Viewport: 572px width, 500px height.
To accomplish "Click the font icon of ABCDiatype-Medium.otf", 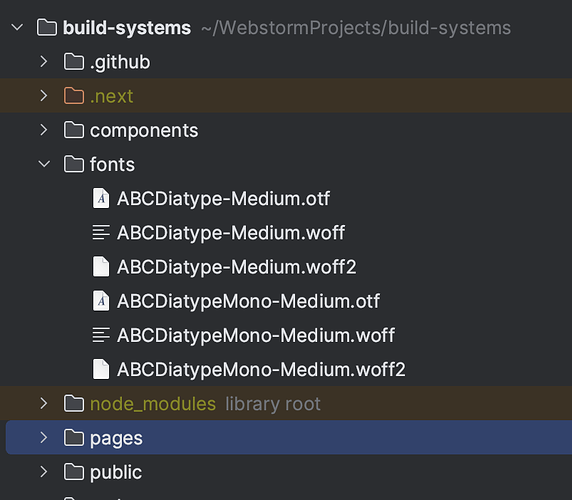I will (x=101, y=198).
